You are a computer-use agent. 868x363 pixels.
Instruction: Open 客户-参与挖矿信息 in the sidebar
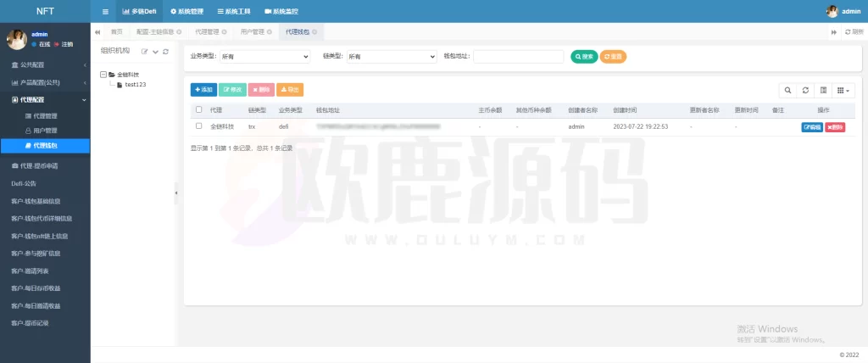click(45, 254)
